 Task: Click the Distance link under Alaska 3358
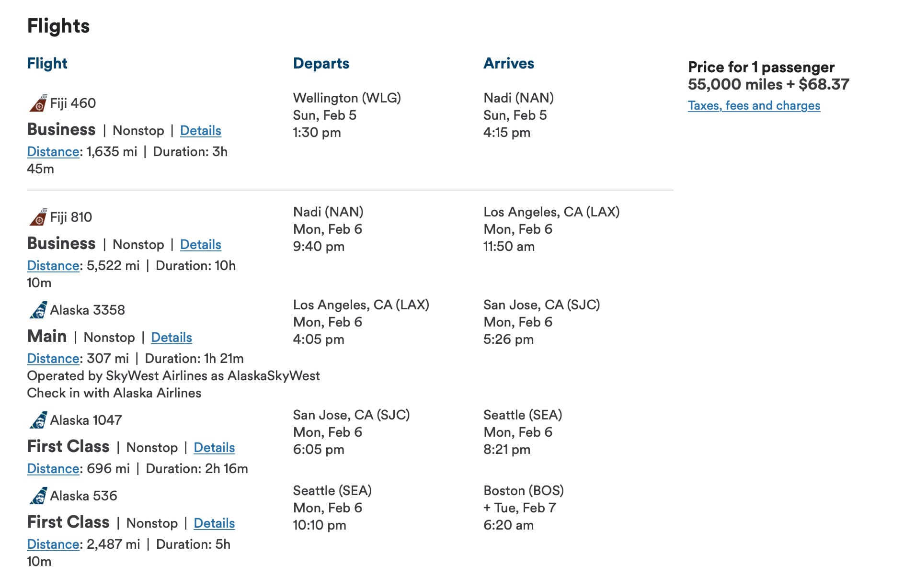(53, 358)
